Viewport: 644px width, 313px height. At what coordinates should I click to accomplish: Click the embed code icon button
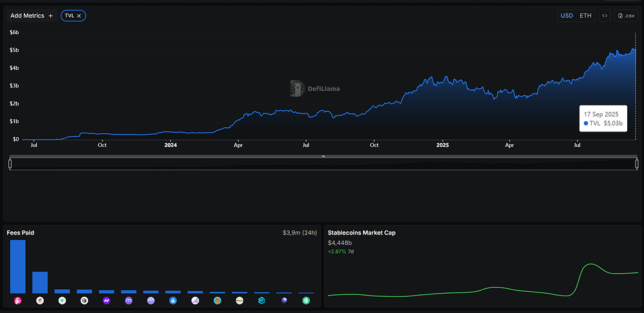604,15
